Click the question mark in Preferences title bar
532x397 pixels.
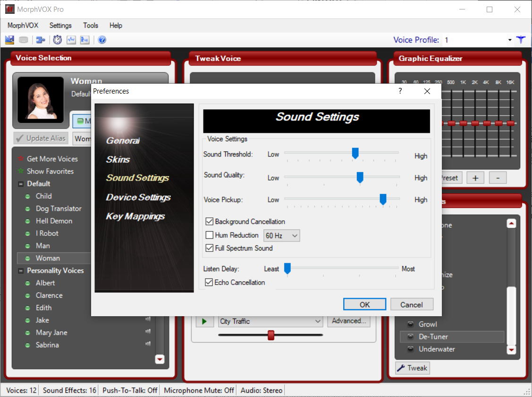click(400, 91)
